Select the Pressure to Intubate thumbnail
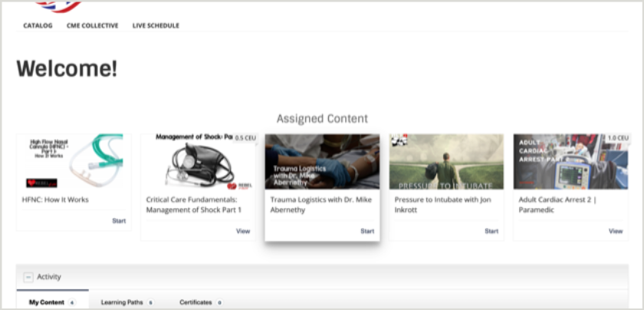This screenshot has height=310, width=644. coord(446,162)
